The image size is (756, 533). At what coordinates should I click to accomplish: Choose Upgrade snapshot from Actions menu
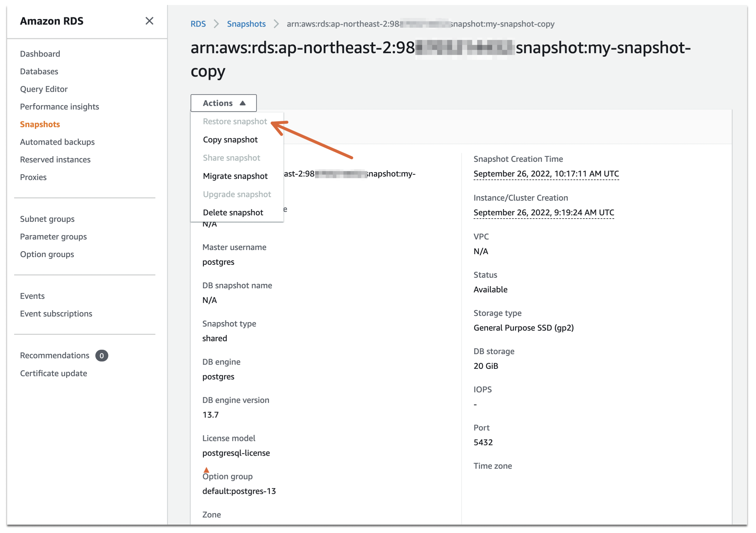click(x=237, y=194)
